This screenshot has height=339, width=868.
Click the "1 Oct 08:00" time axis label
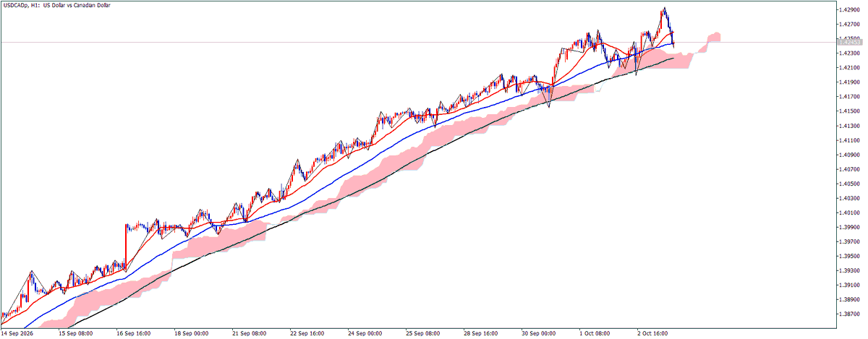[595, 334]
